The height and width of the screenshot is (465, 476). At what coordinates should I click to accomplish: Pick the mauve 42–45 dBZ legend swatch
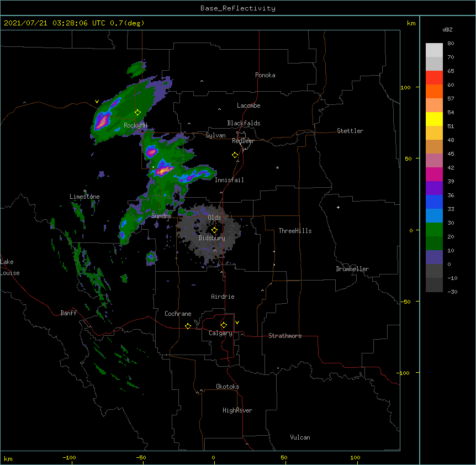click(434, 161)
